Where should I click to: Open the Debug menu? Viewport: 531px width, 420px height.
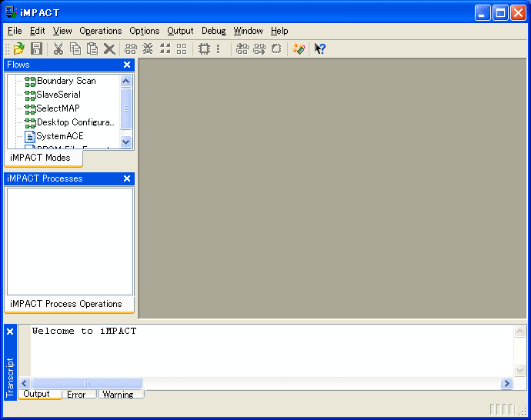pyautogui.click(x=213, y=31)
